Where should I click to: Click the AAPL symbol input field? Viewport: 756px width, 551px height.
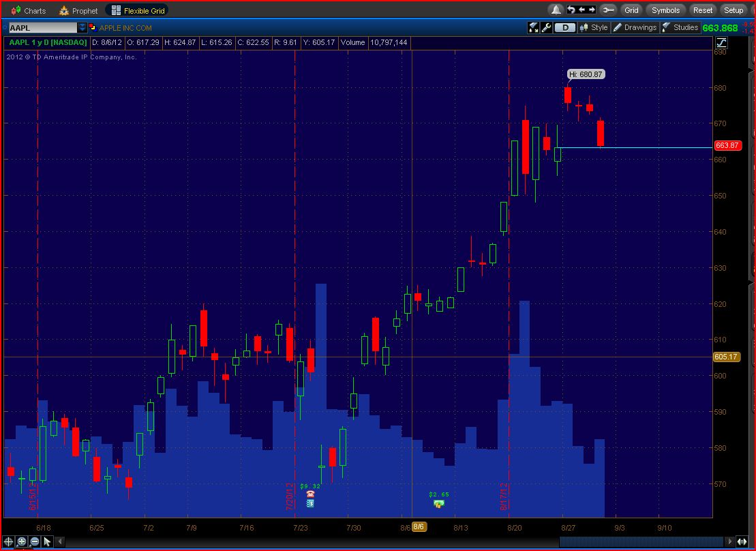(x=42, y=28)
